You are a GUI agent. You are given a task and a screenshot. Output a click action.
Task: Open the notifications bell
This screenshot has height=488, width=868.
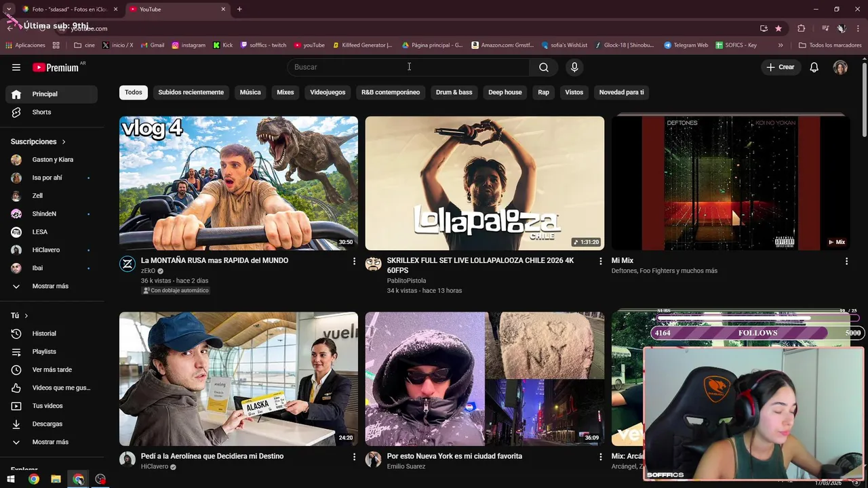pos(814,67)
